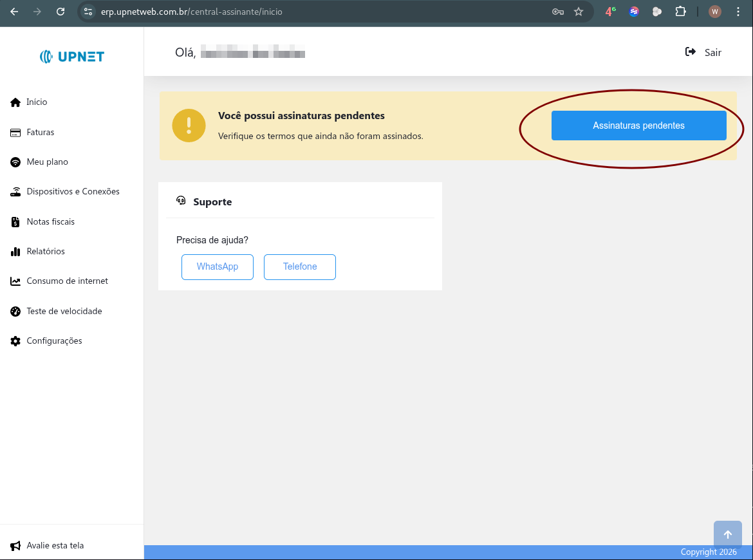Click the Faturas invoice icon
This screenshot has height=560, width=753.
click(15, 132)
